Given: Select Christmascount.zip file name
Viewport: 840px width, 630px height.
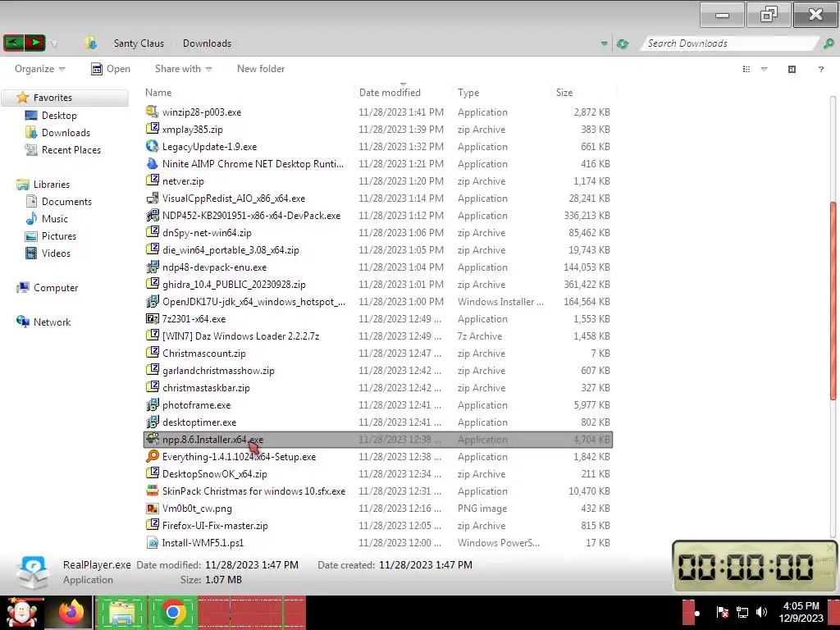Looking at the screenshot, I should click(204, 353).
